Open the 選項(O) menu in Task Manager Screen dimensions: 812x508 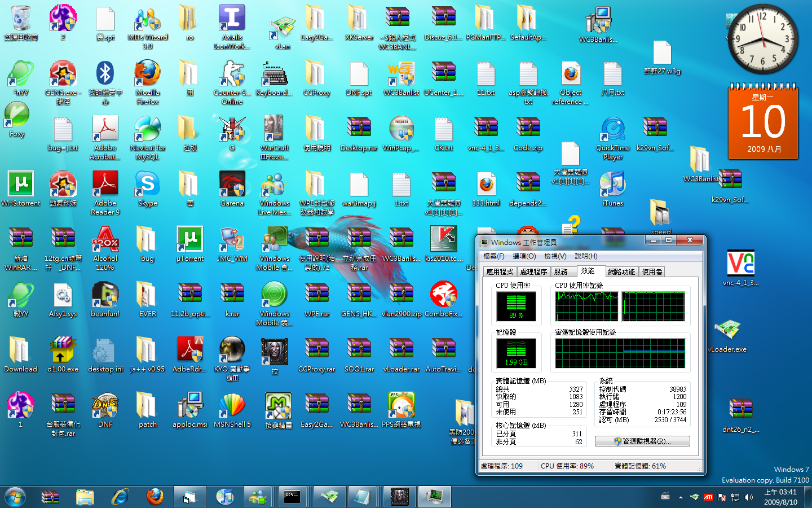(x=524, y=256)
